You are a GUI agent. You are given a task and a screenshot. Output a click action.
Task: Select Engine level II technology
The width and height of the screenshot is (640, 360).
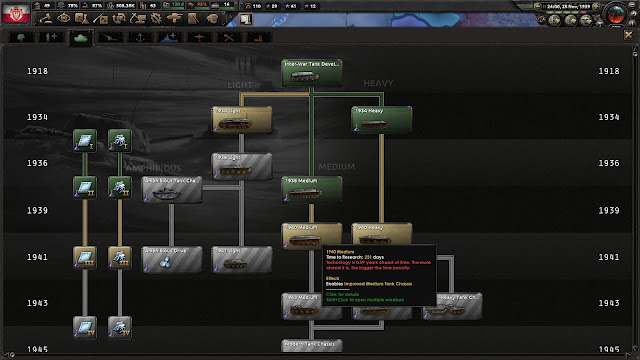click(120, 188)
